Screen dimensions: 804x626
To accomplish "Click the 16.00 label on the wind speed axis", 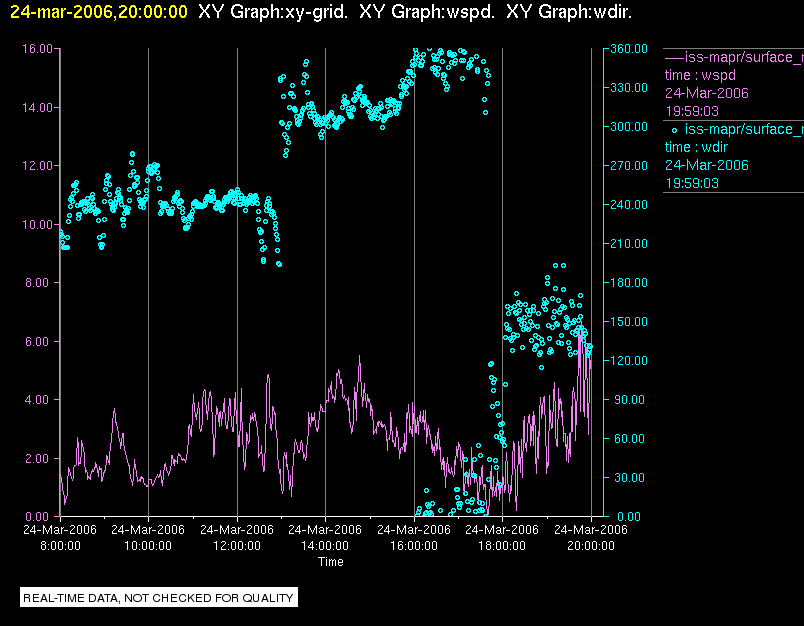I will (37, 49).
